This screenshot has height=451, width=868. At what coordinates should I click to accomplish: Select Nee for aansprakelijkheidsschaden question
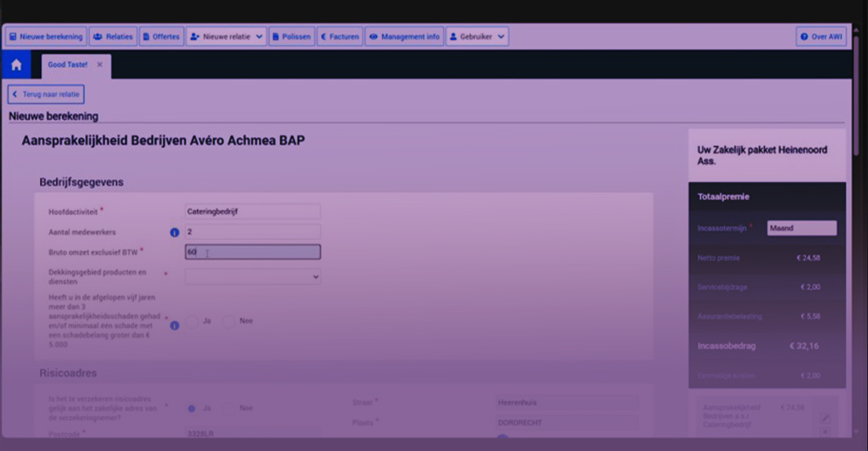pyautogui.click(x=228, y=321)
